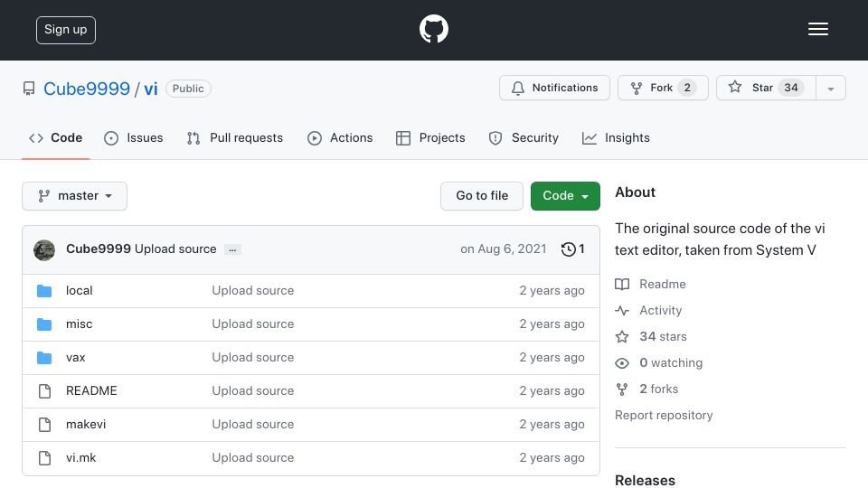This screenshot has width=868, height=488.
Task: Open the hamburger navigation menu
Action: coord(817,29)
